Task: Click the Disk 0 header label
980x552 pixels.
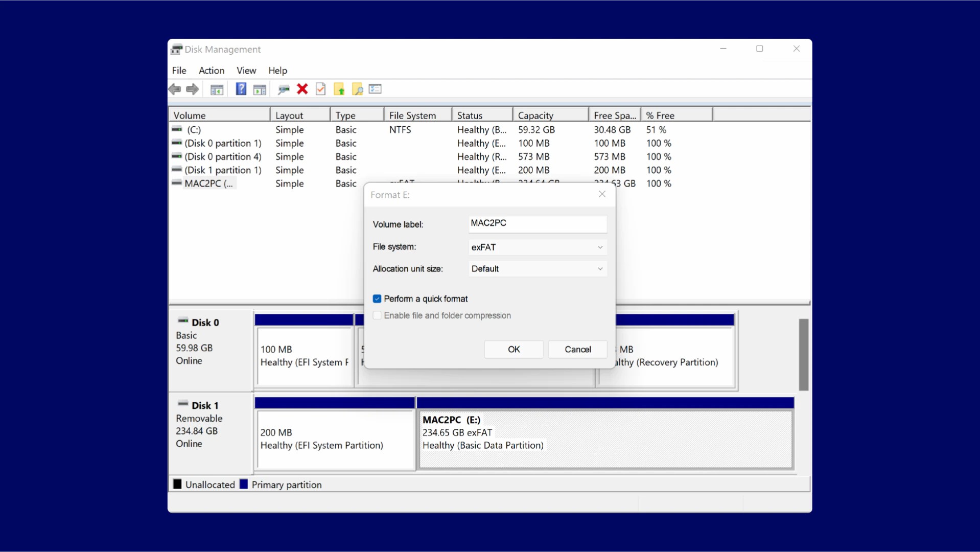Action: pos(205,323)
